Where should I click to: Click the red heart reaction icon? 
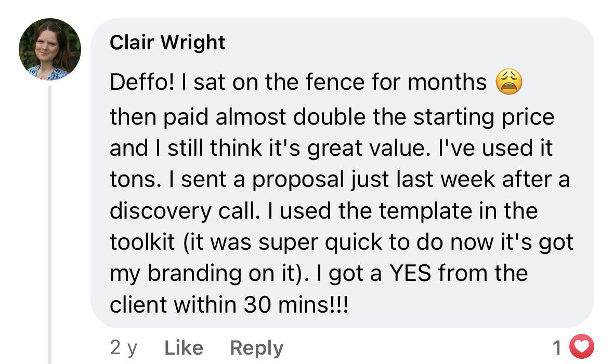coord(581,346)
